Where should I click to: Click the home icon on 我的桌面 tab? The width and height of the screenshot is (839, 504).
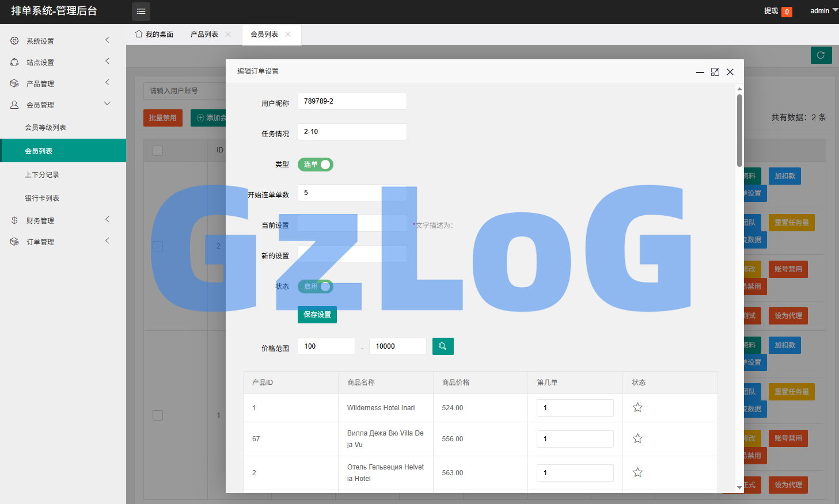139,34
